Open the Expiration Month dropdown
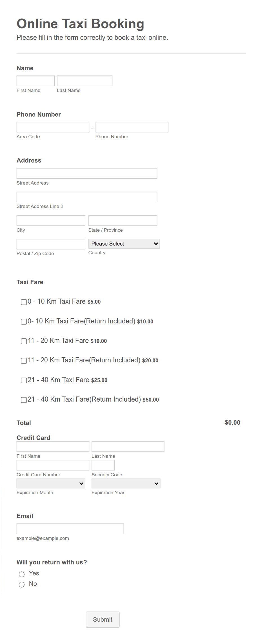The width and height of the screenshot is (262, 644). pyautogui.click(x=51, y=483)
